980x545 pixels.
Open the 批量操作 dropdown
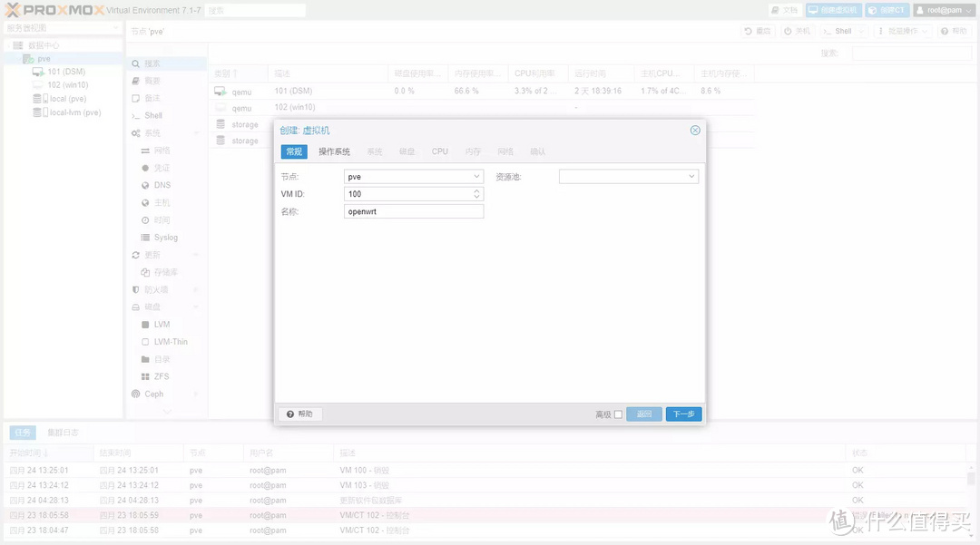(903, 31)
